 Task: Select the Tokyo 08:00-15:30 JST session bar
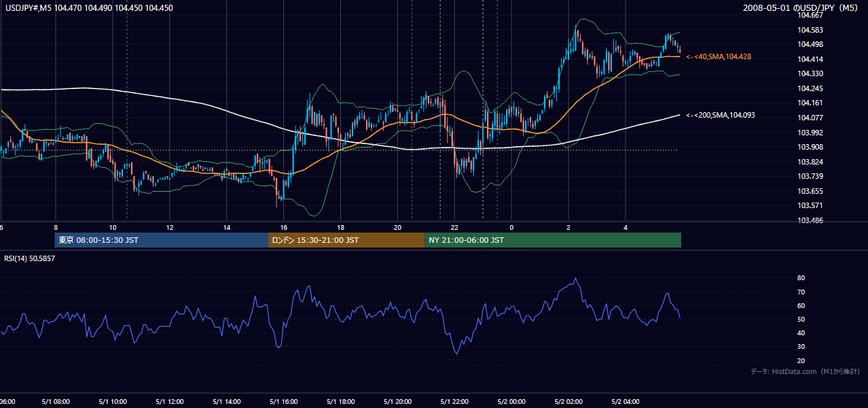(x=162, y=240)
